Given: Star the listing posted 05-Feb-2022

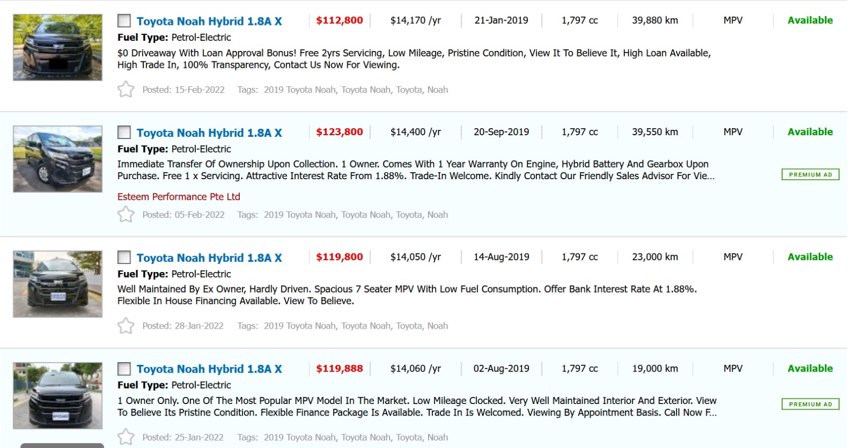Looking at the screenshot, I should [126, 214].
